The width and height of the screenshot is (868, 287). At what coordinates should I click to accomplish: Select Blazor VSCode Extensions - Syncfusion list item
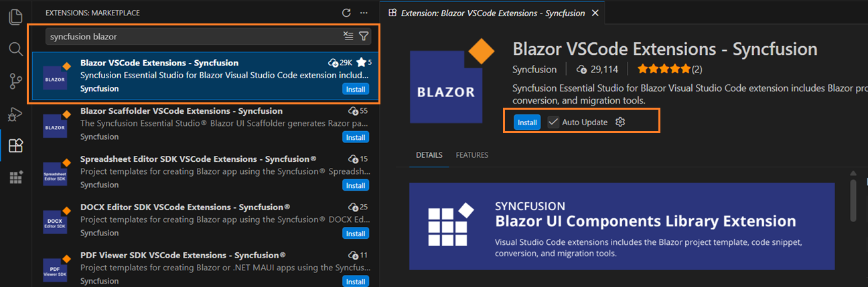point(205,76)
